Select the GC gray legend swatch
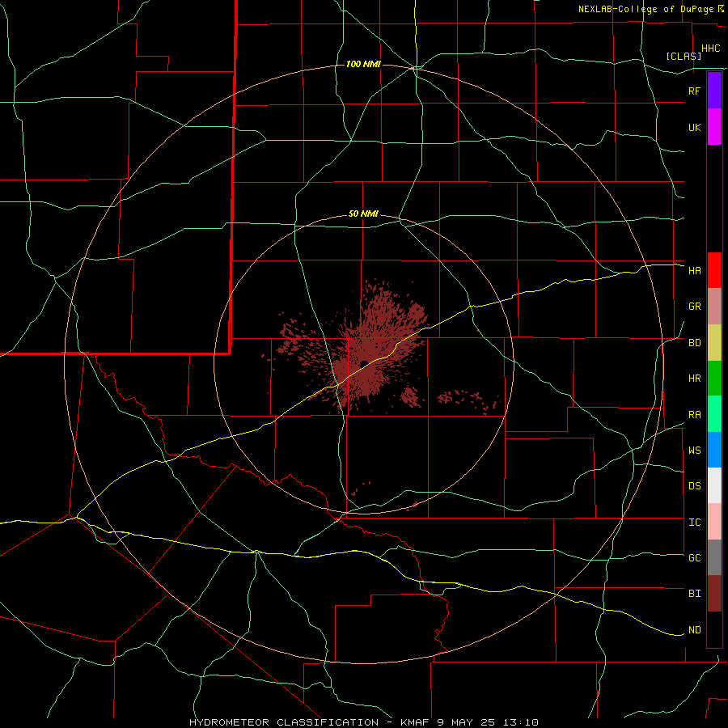This screenshot has height=728, width=728. click(x=714, y=557)
